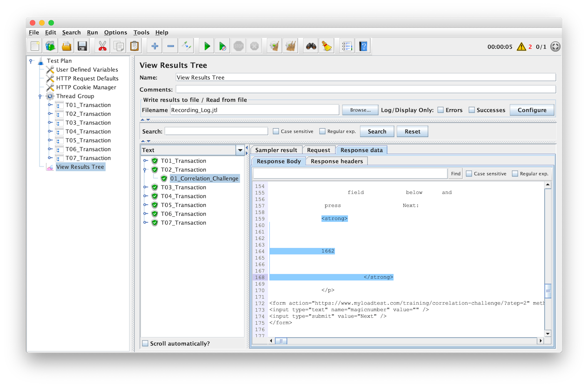Expand all nodes with the plus icon

coord(155,46)
